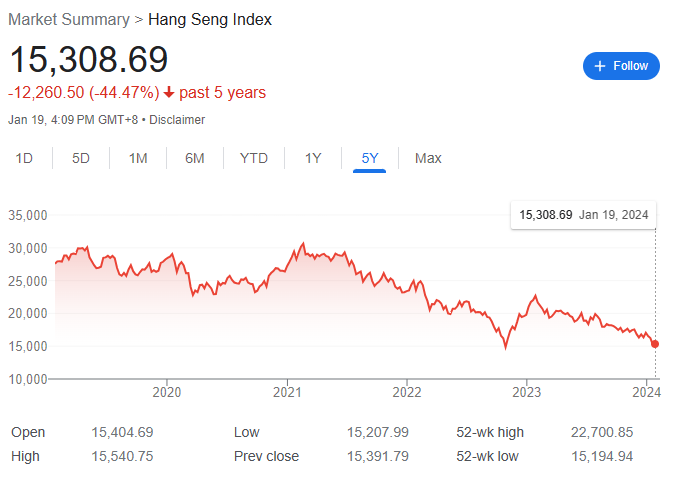Viewport: 677px width, 479px height.
Task: Choose the 1Y range tab
Action: [x=313, y=158]
